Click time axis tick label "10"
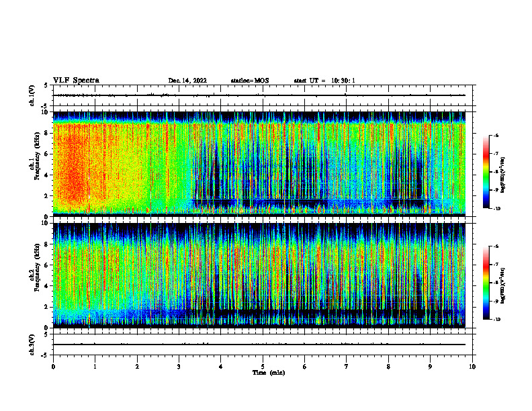The image size is (532, 411). coord(472,367)
